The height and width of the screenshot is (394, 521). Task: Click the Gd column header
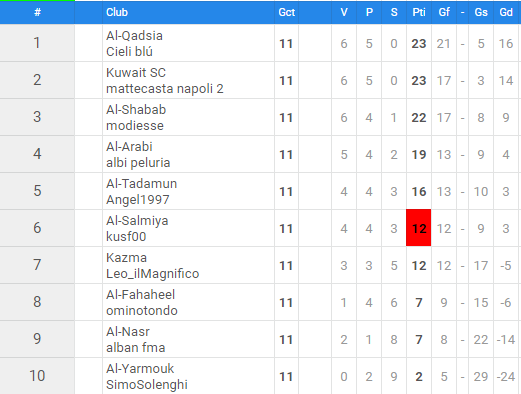click(506, 12)
